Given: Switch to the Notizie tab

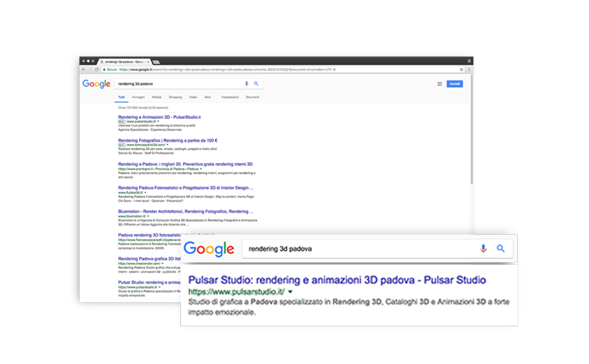Looking at the screenshot, I should [x=157, y=97].
